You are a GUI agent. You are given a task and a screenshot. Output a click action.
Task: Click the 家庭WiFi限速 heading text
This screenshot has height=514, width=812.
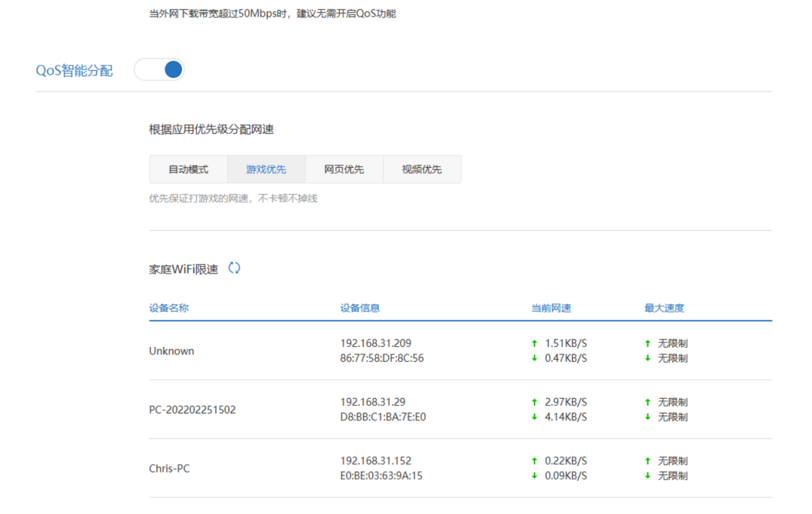(183, 269)
